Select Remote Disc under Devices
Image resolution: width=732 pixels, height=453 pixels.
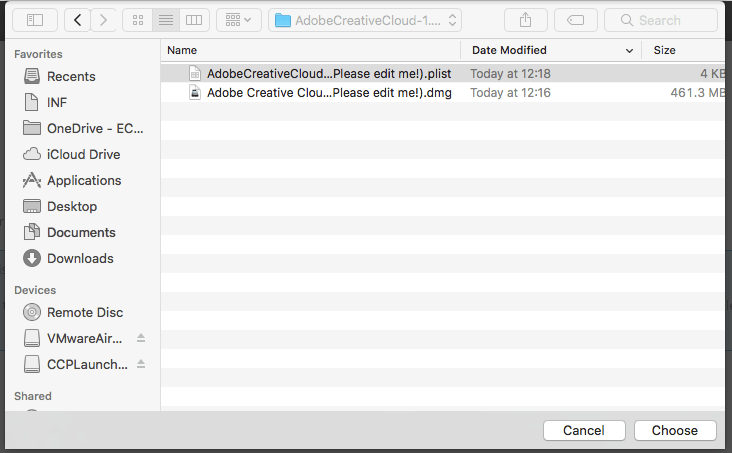click(85, 312)
